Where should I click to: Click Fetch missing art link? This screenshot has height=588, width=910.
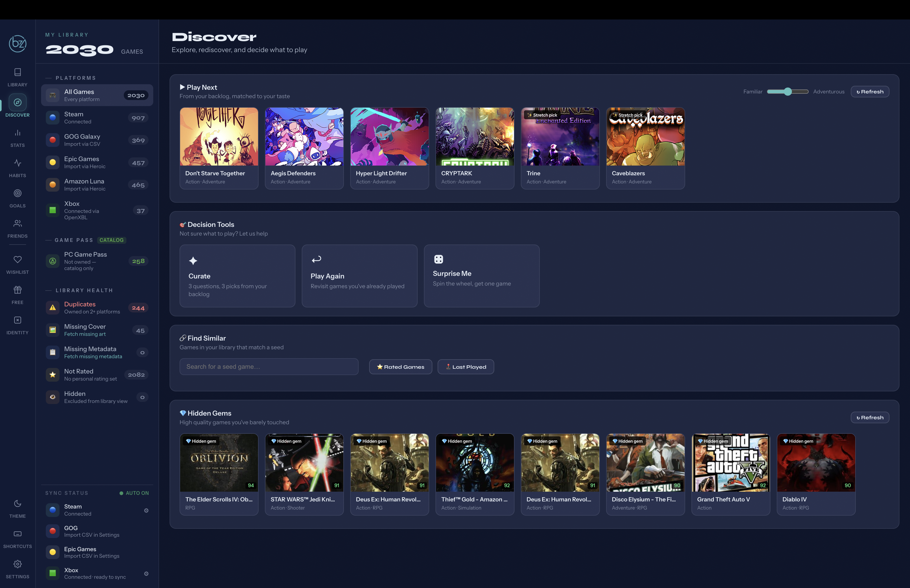85,334
